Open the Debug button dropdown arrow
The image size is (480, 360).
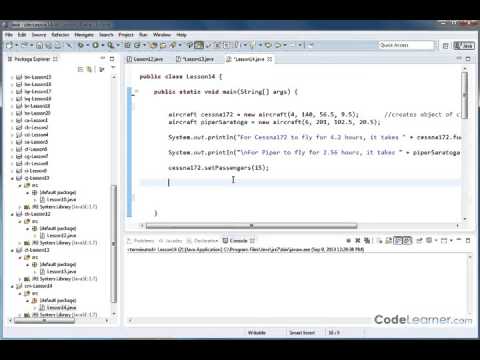(x=88, y=45)
